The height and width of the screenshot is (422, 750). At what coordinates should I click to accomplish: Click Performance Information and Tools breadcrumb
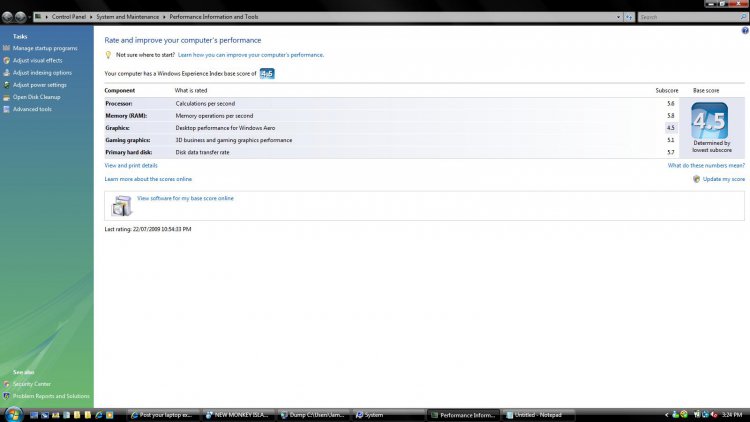tap(214, 17)
